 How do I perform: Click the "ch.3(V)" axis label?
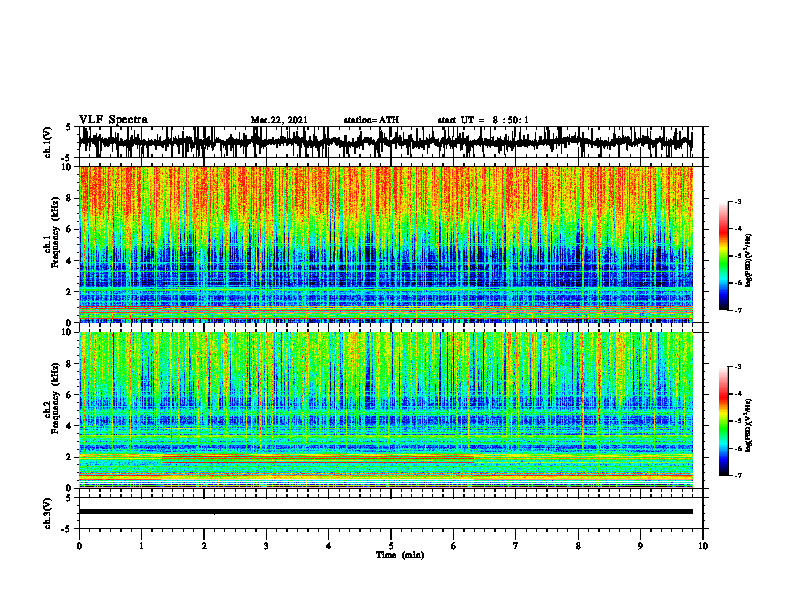(48, 513)
